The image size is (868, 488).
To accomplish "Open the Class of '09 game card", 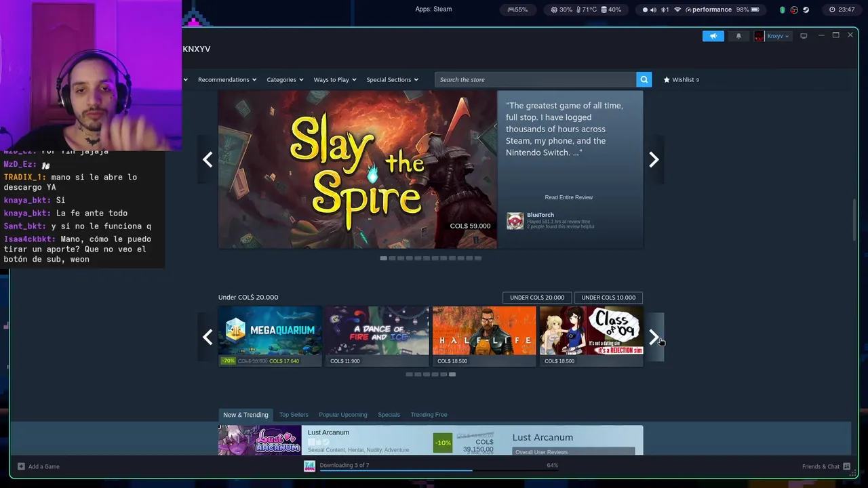I will [x=591, y=336].
